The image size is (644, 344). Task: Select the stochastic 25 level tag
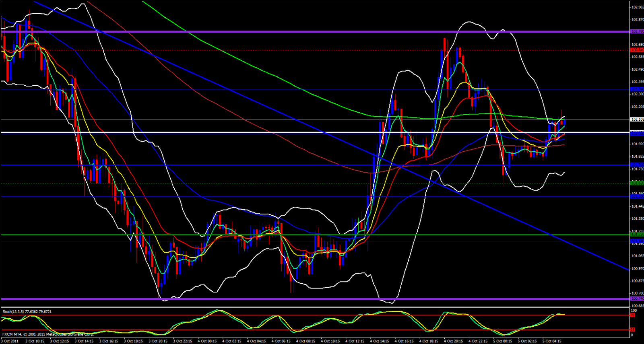632,330
